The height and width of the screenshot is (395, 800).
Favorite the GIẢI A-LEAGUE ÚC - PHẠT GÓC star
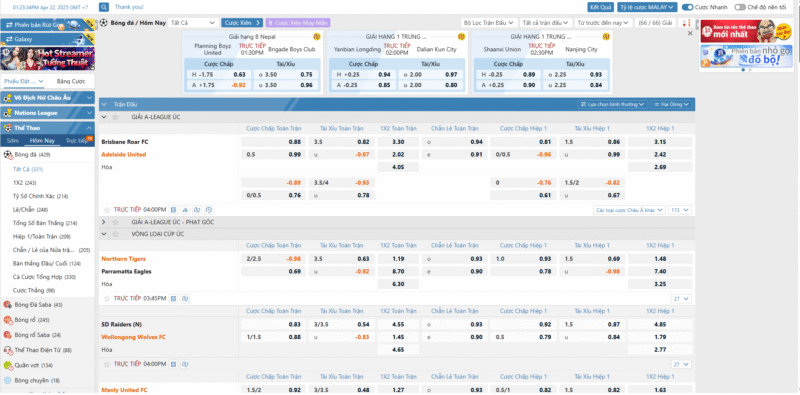click(x=115, y=222)
